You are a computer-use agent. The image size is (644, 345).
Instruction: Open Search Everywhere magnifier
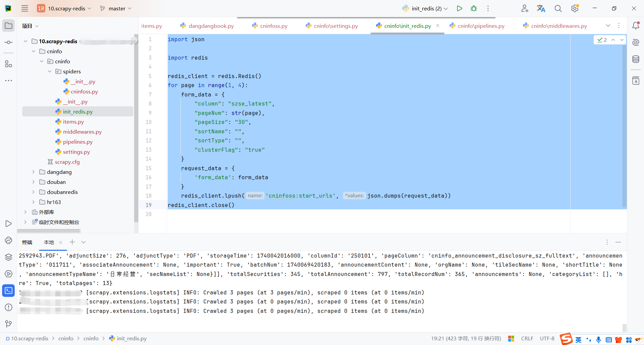point(558,8)
